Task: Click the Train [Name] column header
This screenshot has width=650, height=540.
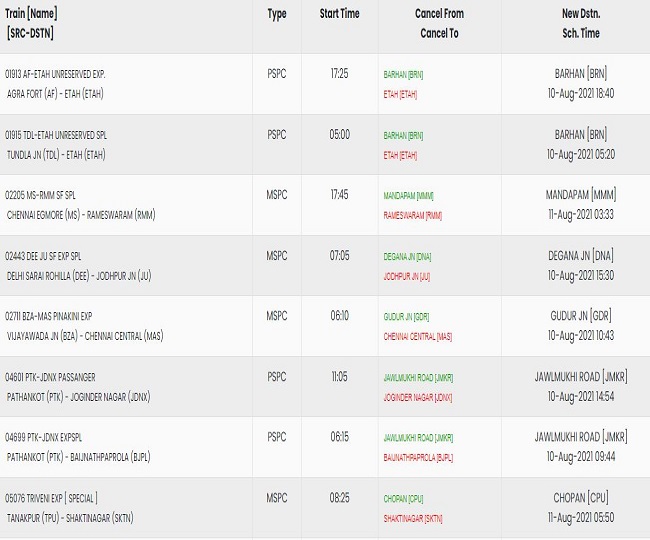Action: click(31, 14)
